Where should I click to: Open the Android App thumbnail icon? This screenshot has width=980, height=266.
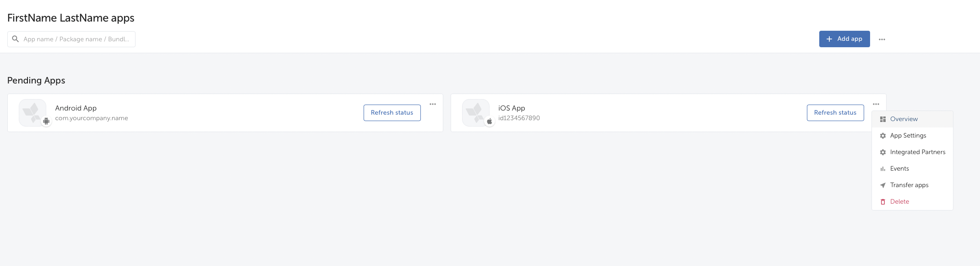[32, 112]
